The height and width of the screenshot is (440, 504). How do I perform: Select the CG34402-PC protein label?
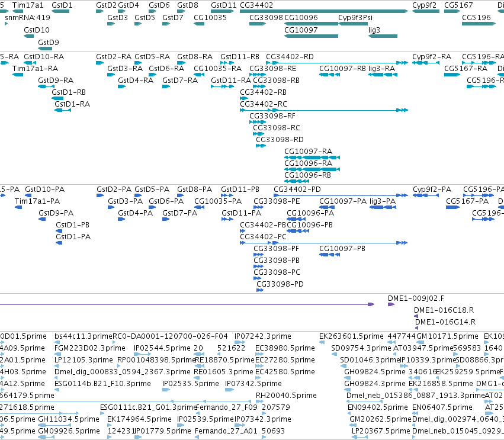coord(263,237)
